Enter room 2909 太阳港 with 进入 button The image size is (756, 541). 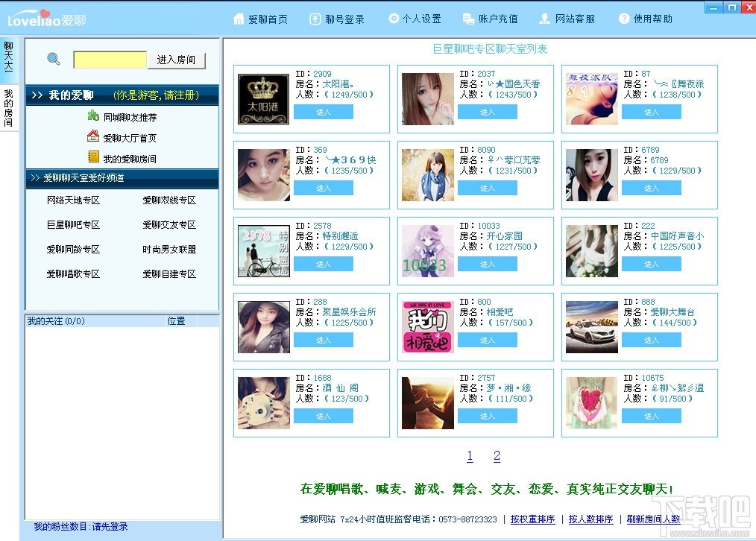pyautogui.click(x=324, y=112)
